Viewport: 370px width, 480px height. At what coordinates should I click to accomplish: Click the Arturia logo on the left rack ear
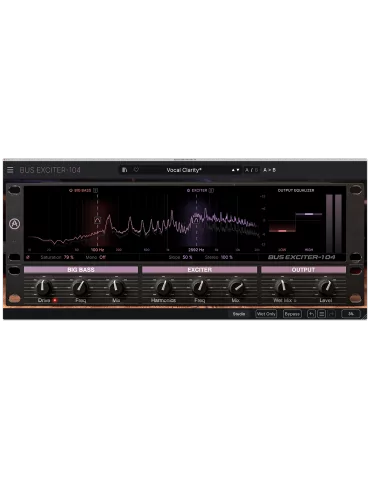click(14, 224)
